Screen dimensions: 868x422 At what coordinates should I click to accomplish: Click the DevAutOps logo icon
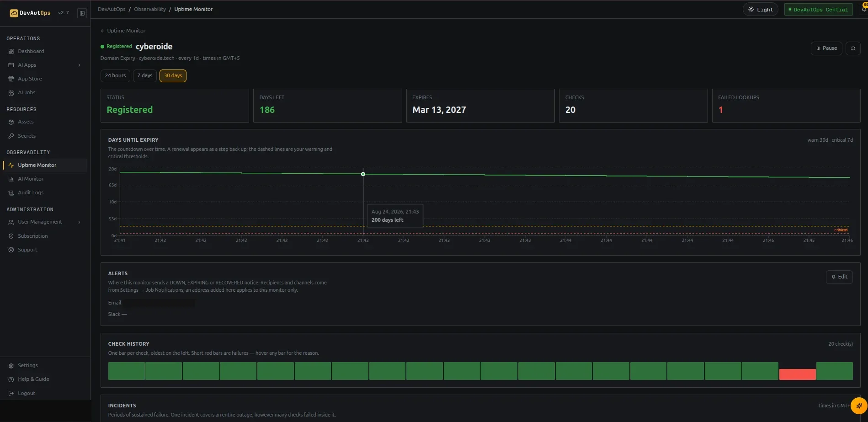[14, 13]
